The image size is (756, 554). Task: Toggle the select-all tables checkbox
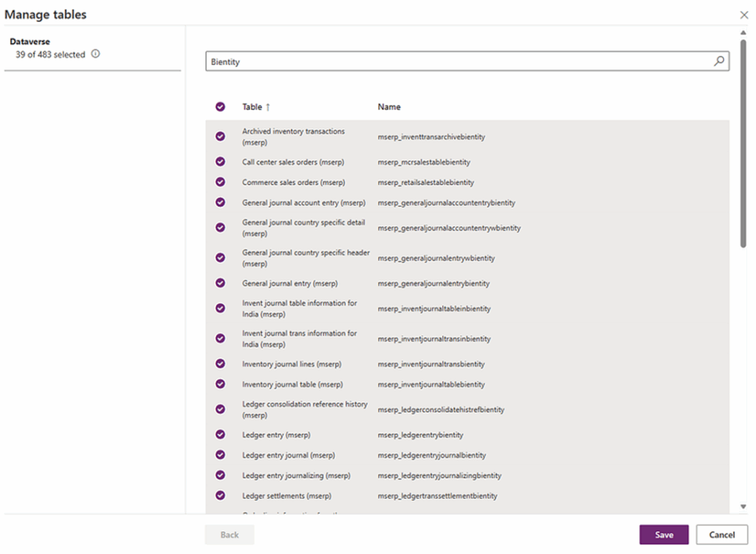220,107
